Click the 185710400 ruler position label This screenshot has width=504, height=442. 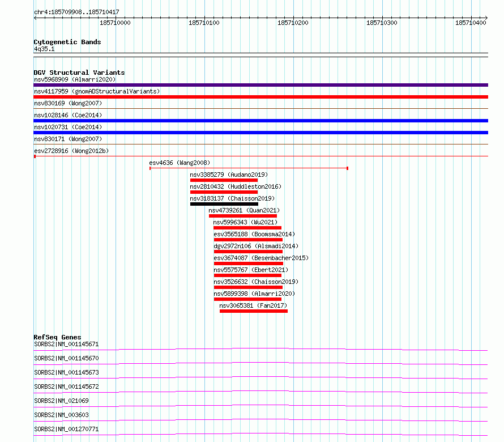coord(471,23)
